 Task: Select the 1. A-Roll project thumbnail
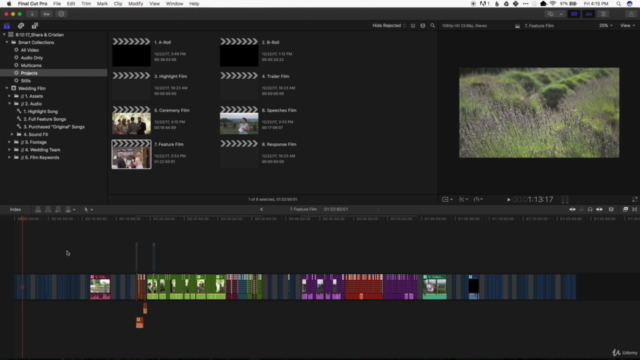coord(131,52)
